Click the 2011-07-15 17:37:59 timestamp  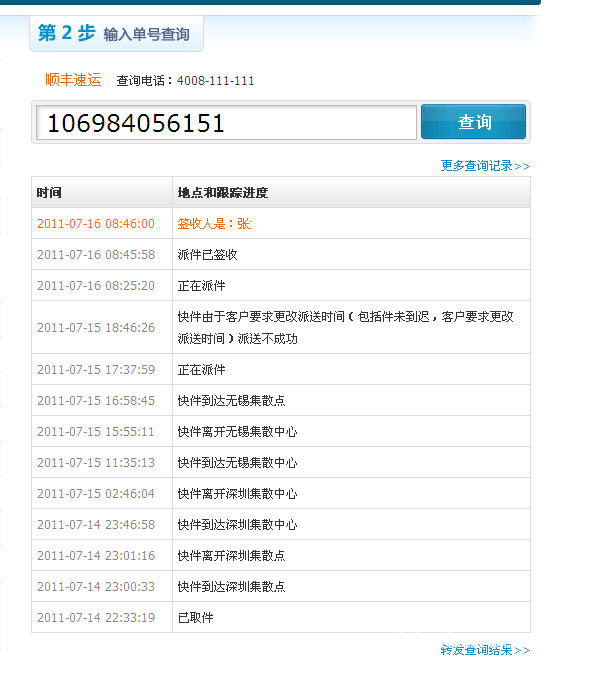[x=96, y=370]
